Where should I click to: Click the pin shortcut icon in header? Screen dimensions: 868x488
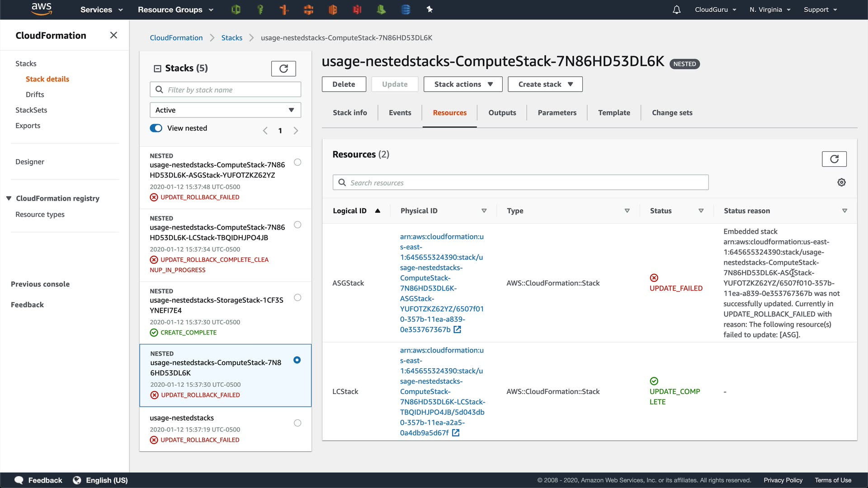click(429, 9)
